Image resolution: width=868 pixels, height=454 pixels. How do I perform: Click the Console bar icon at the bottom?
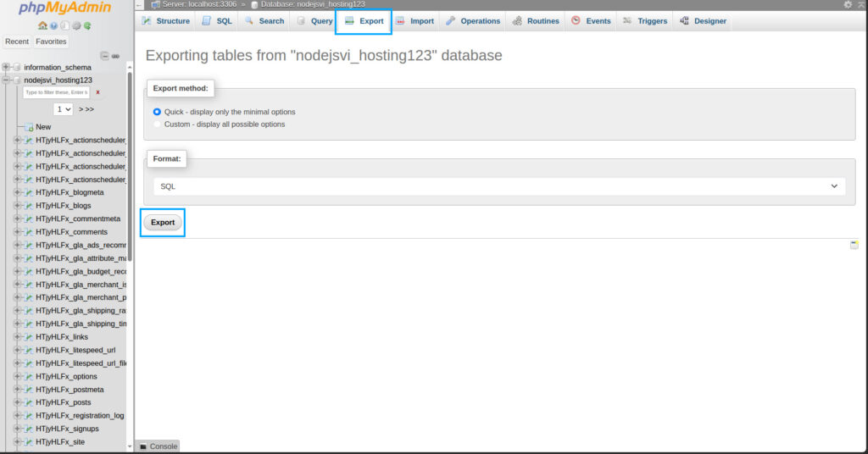(x=143, y=446)
